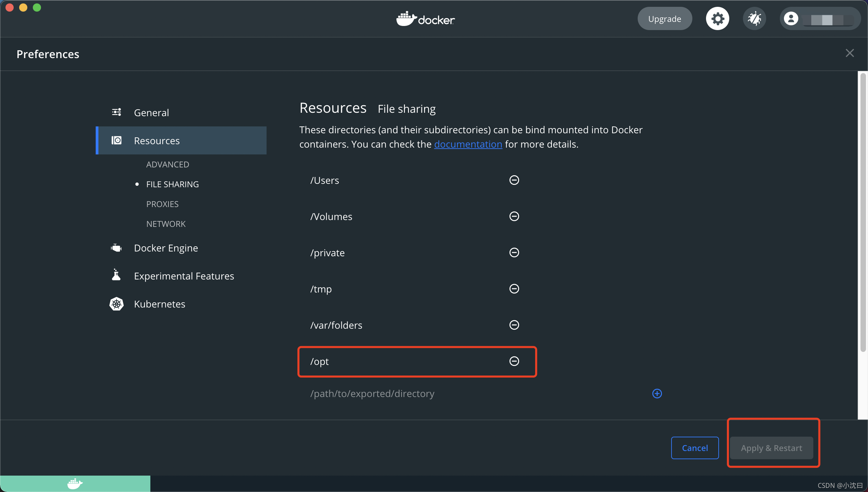This screenshot has width=868, height=492.
Task: Open troubleshoot bug icon
Action: click(754, 19)
